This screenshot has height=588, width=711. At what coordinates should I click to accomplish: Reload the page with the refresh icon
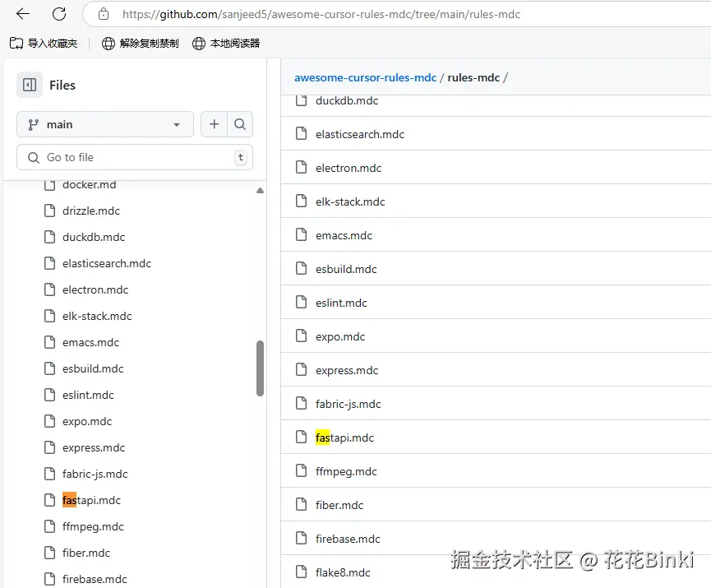[x=59, y=14]
